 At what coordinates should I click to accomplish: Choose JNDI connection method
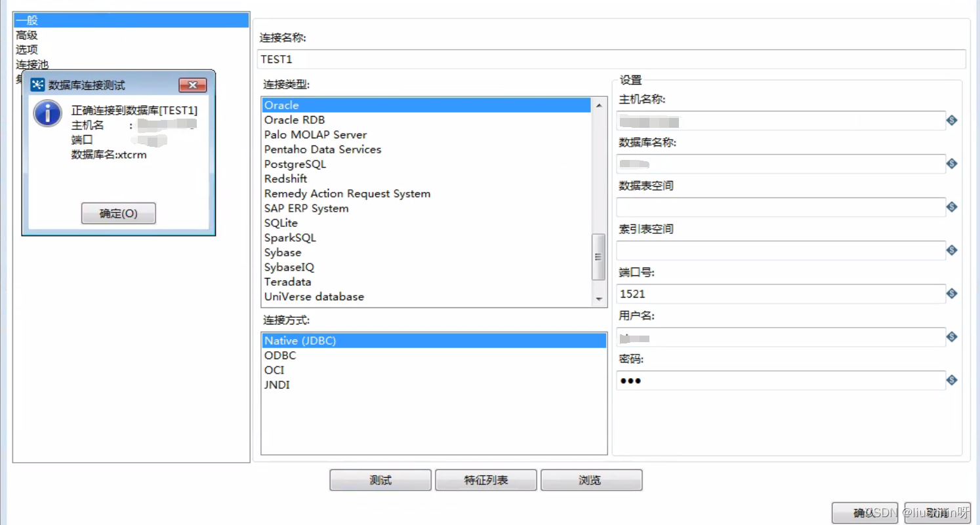coord(277,385)
